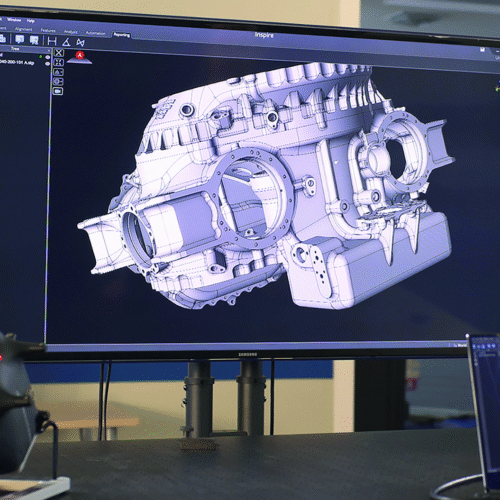This screenshot has height=500, width=500.
Task: Switch to the Automation tab
Action: point(95,33)
